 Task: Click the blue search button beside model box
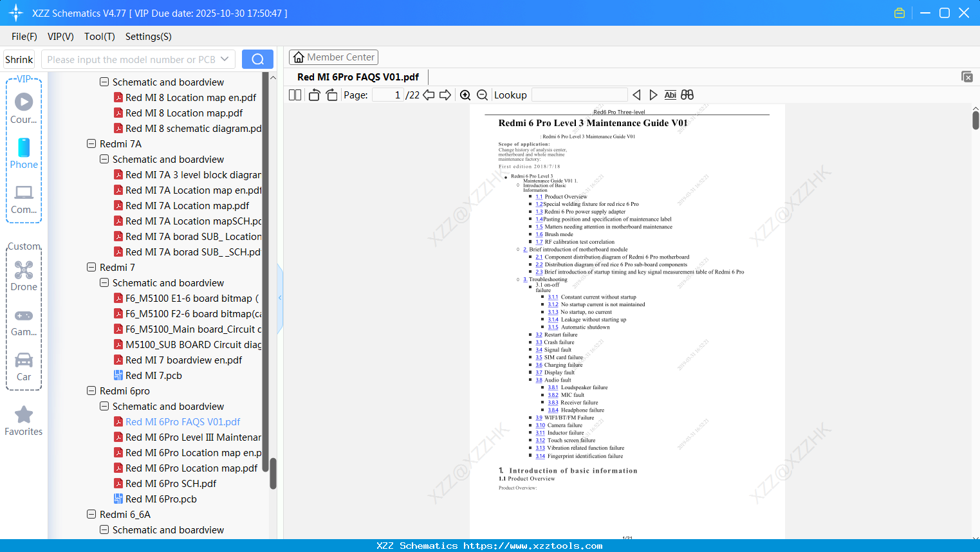pos(257,59)
